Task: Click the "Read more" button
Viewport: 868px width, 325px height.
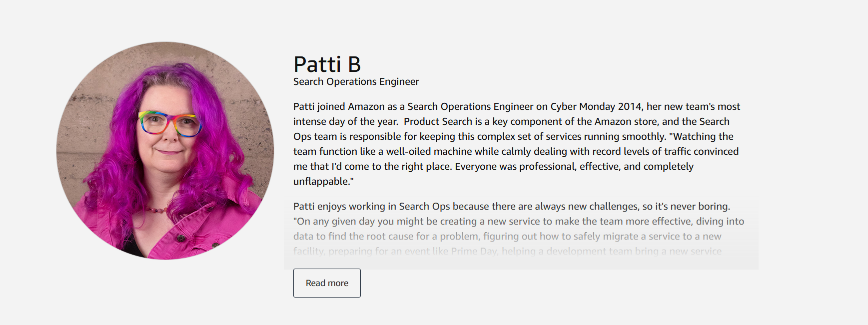Action: click(x=327, y=283)
